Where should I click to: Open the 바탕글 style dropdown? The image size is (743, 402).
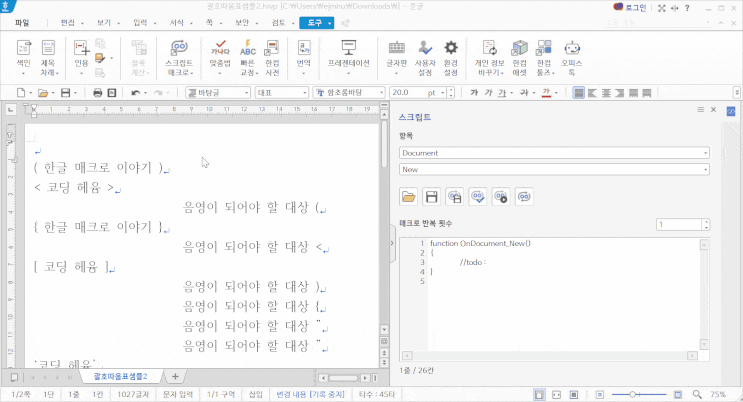(217, 92)
